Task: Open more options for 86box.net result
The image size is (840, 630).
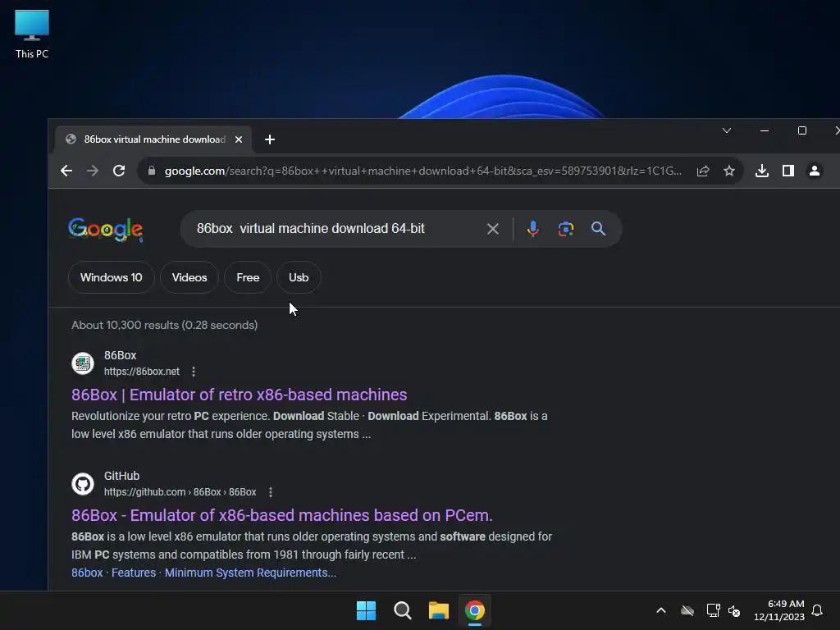Action: tap(194, 372)
